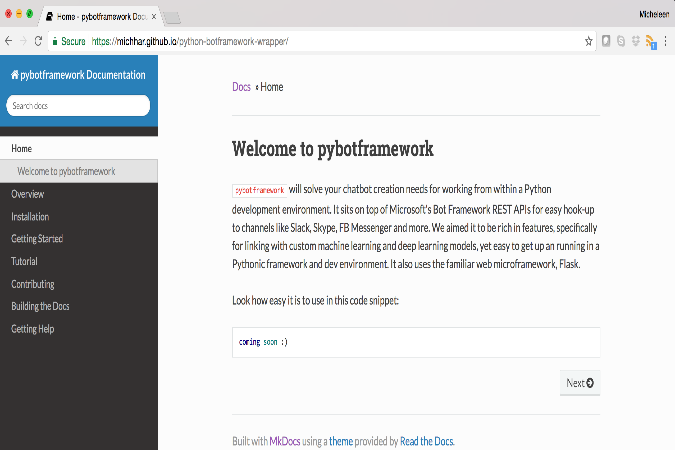This screenshot has width=675, height=450.
Task: Go back using browser back arrow
Action: click(8, 41)
